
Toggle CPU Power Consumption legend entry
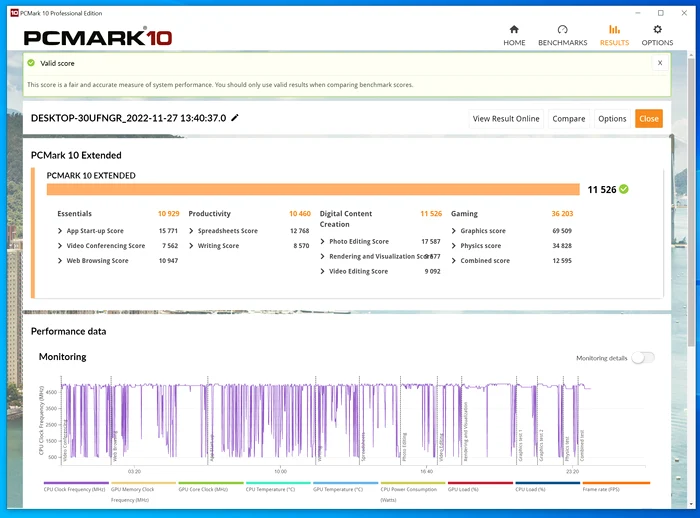pos(412,492)
